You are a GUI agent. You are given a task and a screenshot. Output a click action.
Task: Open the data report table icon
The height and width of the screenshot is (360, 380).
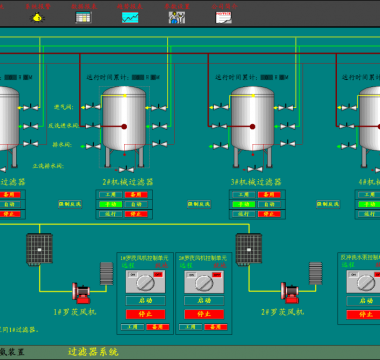[x=83, y=17]
